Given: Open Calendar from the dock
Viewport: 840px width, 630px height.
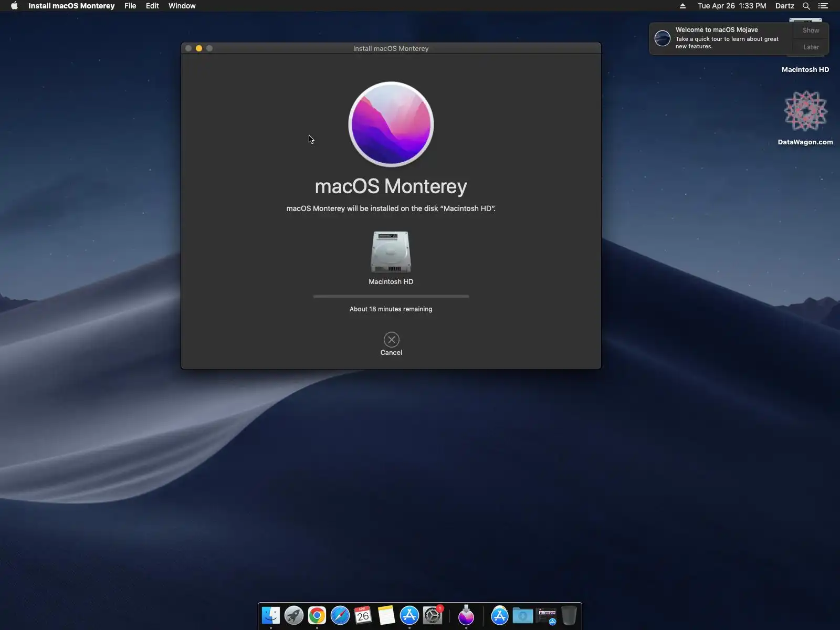Looking at the screenshot, I should pos(363,615).
